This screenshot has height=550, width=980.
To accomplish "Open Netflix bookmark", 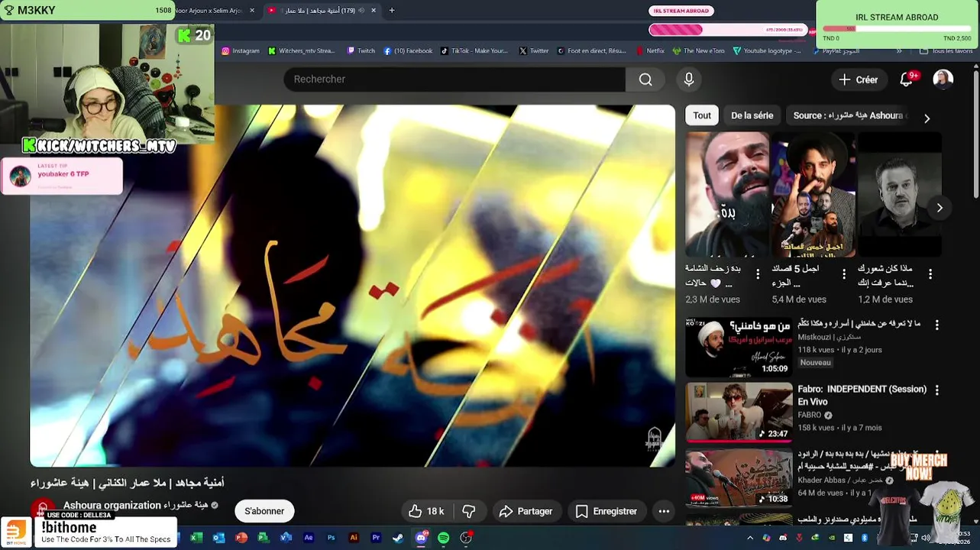I will pyautogui.click(x=650, y=51).
